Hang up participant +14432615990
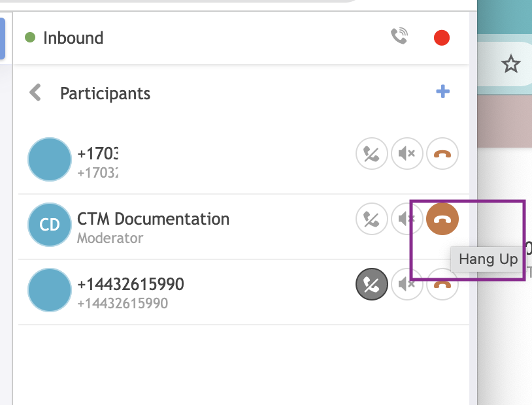This screenshot has height=405, width=532. point(442,284)
